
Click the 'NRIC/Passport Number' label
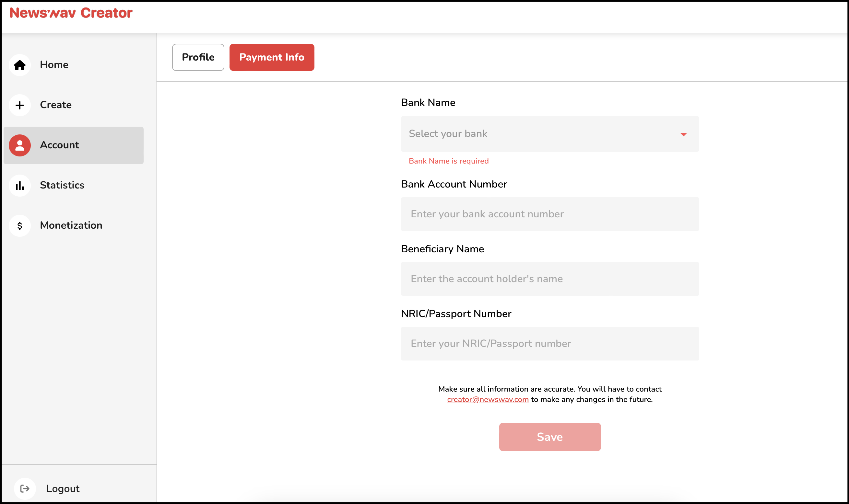pos(456,314)
